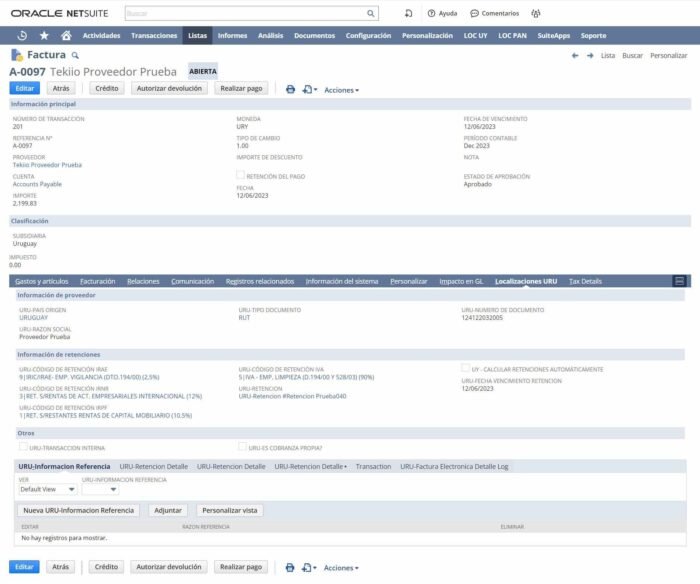This screenshot has width=700, height=584.
Task: Click the Adjuntar button
Action: point(168,510)
